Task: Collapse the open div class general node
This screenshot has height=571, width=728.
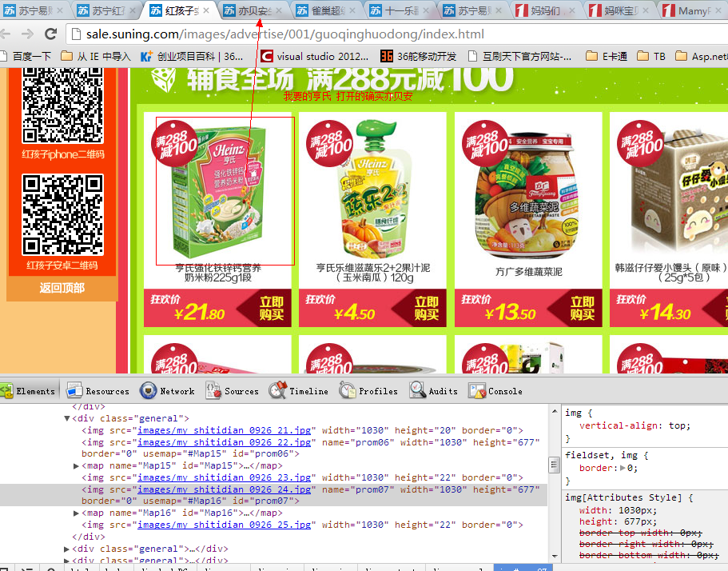Action: point(67,418)
